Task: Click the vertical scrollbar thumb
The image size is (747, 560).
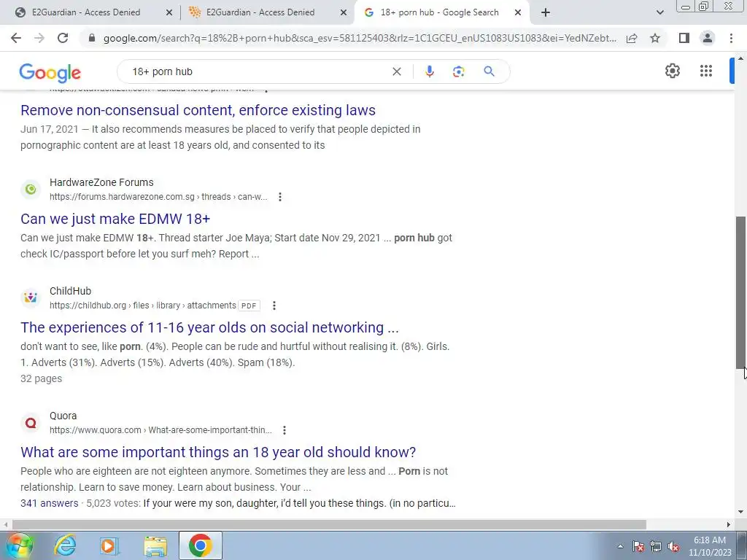Action: (x=740, y=292)
